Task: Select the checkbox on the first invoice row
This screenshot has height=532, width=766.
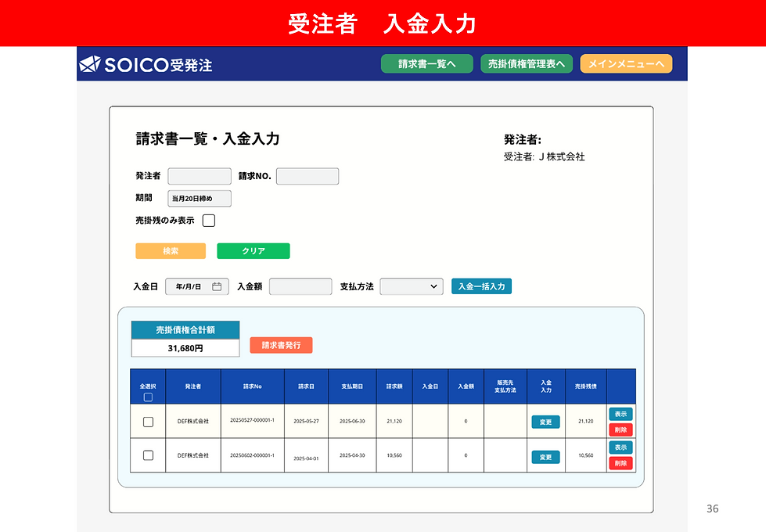Action: click(x=147, y=421)
